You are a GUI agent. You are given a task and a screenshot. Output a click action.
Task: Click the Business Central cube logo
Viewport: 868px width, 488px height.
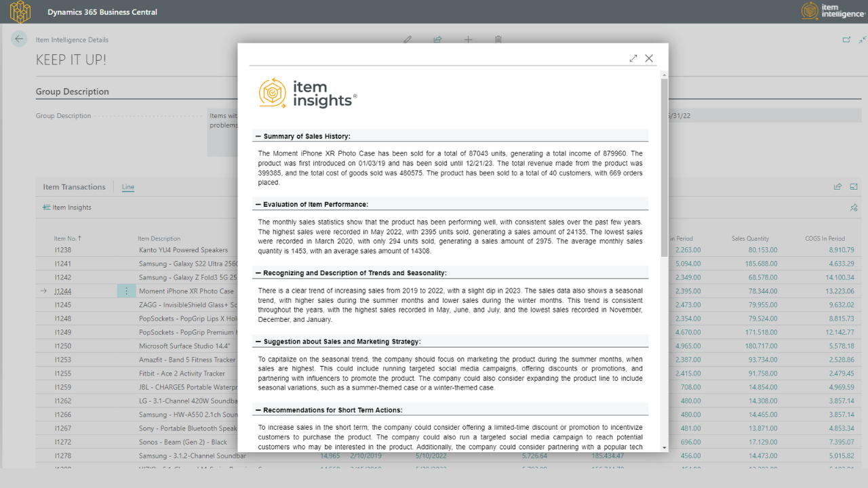click(x=20, y=12)
